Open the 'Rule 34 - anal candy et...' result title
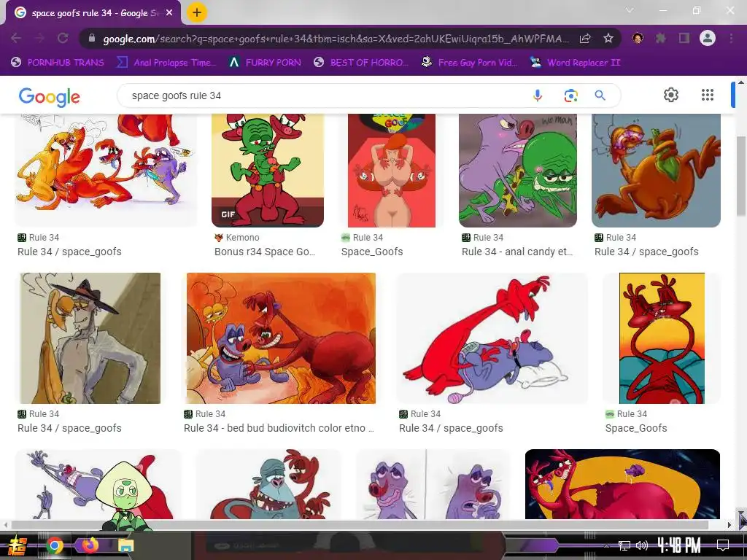747x560 pixels. click(x=517, y=252)
